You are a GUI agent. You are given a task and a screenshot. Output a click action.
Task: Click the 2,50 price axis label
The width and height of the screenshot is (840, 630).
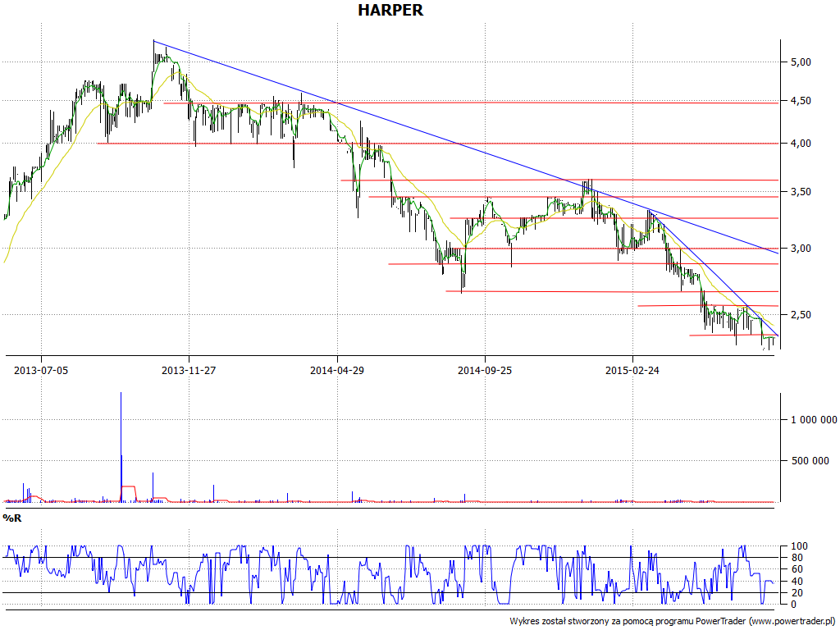coord(801,315)
